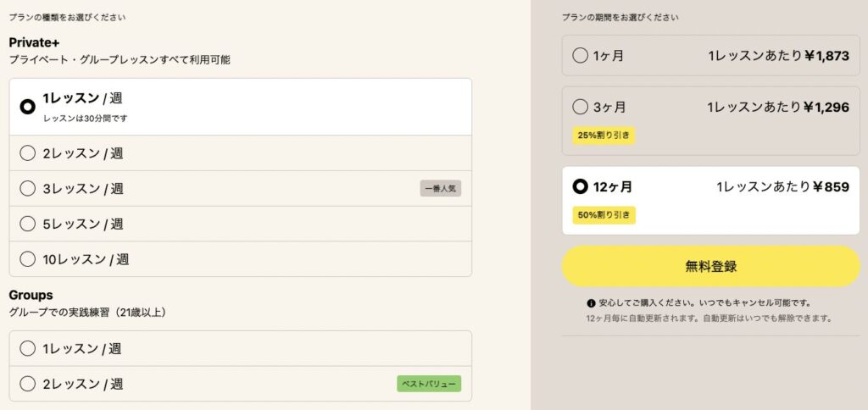Viewport: 868px width, 410px height.
Task: Click the Private+ heading
Action: click(34, 42)
